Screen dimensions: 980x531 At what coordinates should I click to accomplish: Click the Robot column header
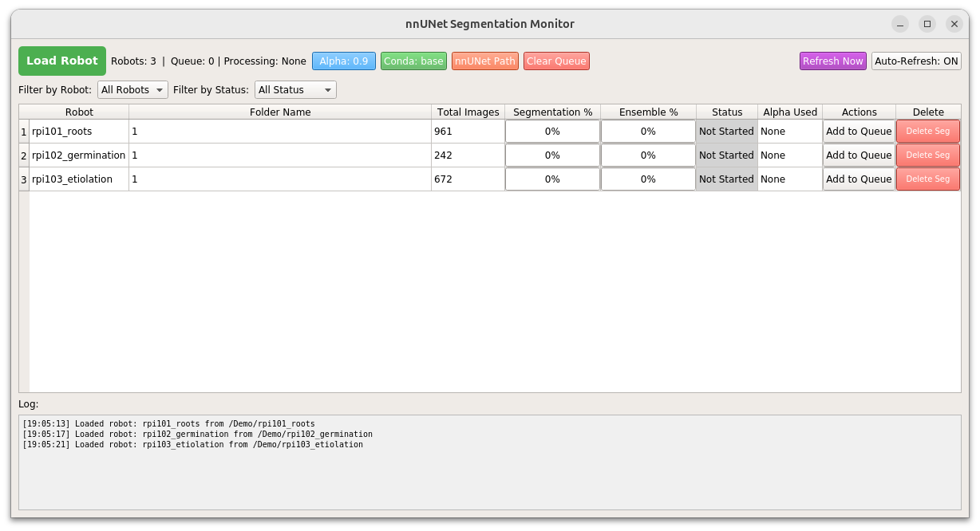click(x=79, y=112)
